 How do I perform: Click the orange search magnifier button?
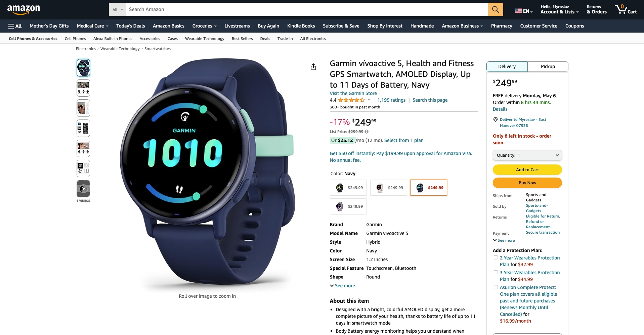coord(496,9)
